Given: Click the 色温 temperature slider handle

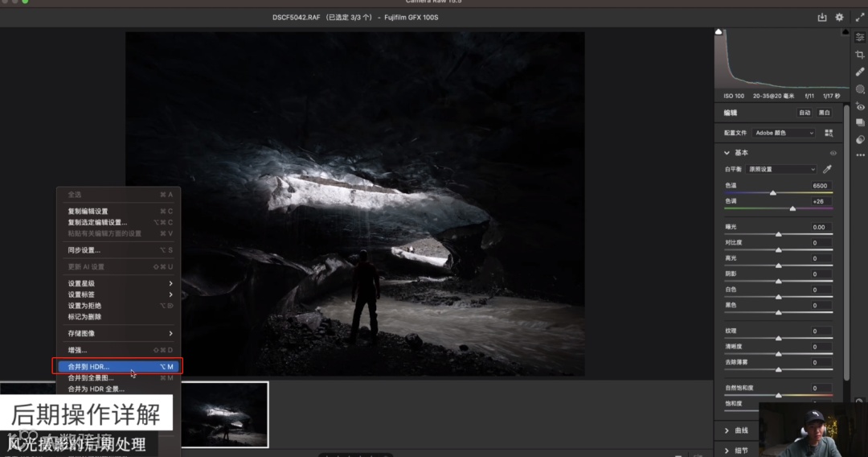Looking at the screenshot, I should tap(773, 193).
